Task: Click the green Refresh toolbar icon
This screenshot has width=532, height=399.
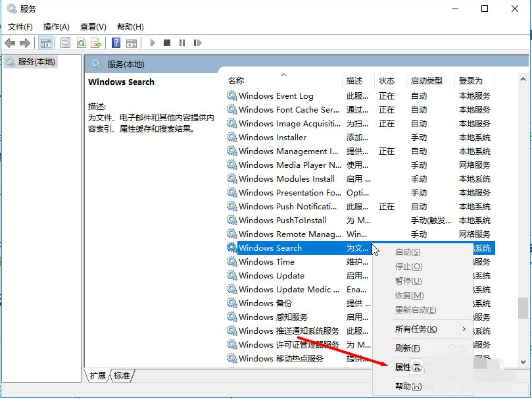Action: (x=81, y=43)
